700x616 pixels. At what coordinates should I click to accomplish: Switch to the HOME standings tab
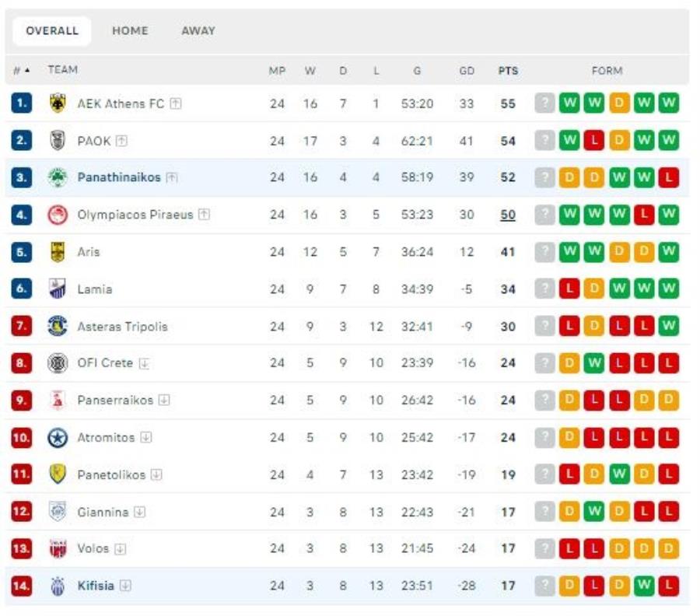pos(130,31)
